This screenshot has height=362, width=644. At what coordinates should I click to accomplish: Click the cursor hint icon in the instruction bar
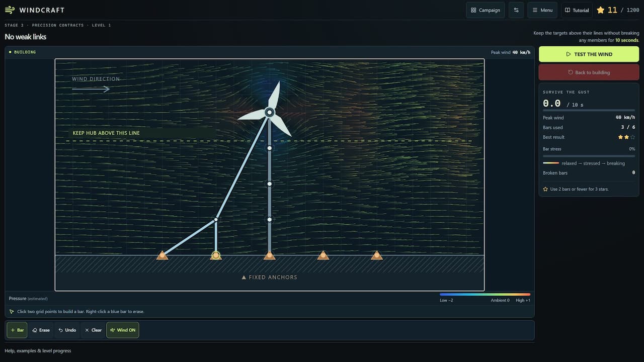[12, 312]
